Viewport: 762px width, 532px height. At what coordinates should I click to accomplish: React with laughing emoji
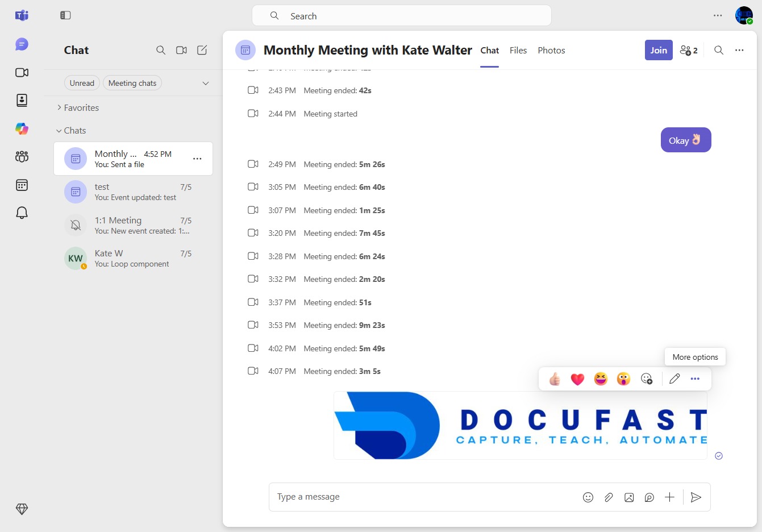pyautogui.click(x=601, y=379)
